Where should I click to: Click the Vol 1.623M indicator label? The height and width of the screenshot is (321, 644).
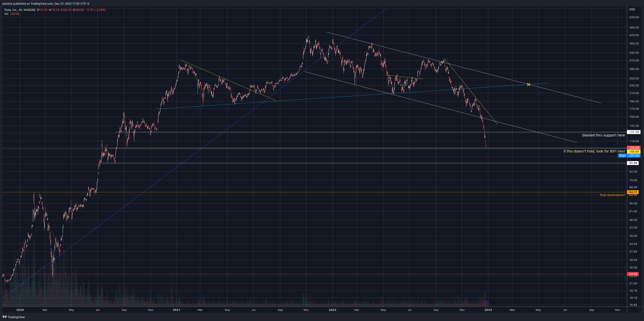(x=12, y=14)
